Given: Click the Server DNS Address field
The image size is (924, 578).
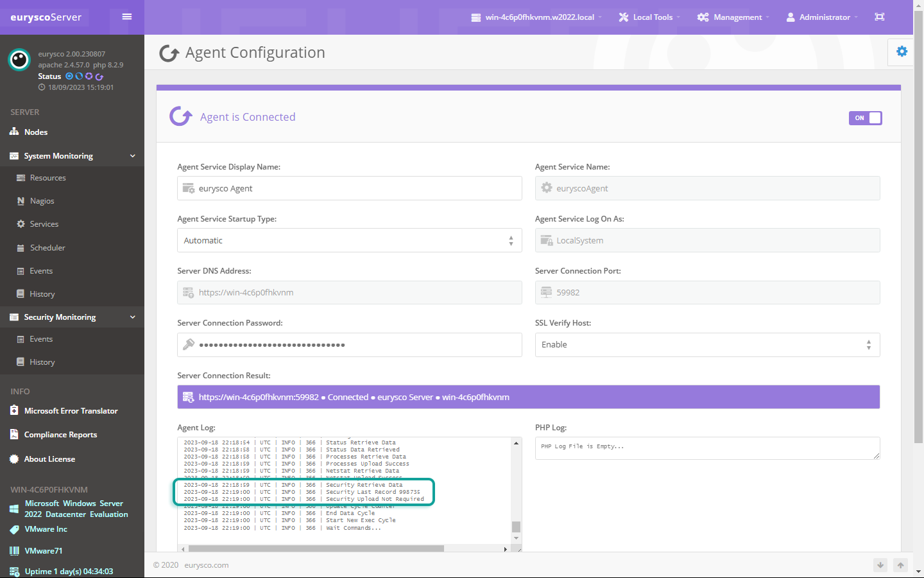Looking at the screenshot, I should 349,292.
